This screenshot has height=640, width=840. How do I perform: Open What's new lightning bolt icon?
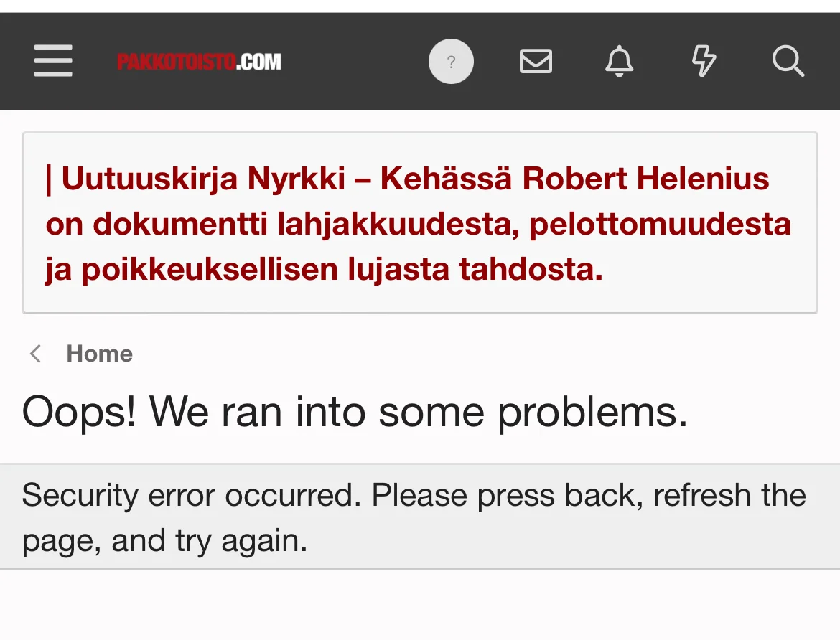(x=703, y=62)
